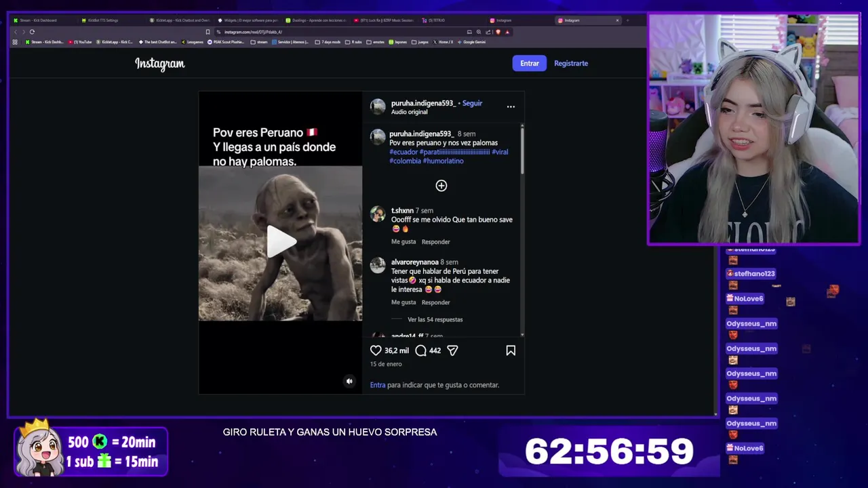Open t.shxnn commenter profile
Image resolution: width=868 pixels, height=488 pixels.
[402, 211]
